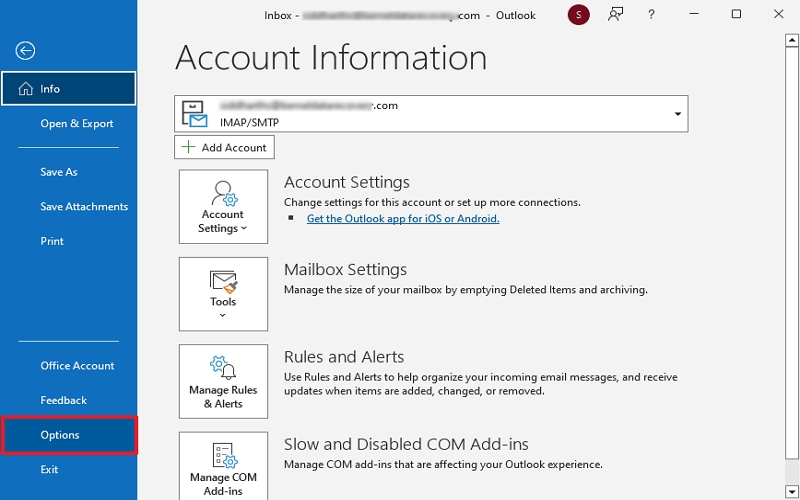
Task: Open Help with the question mark icon
Action: [x=651, y=15]
